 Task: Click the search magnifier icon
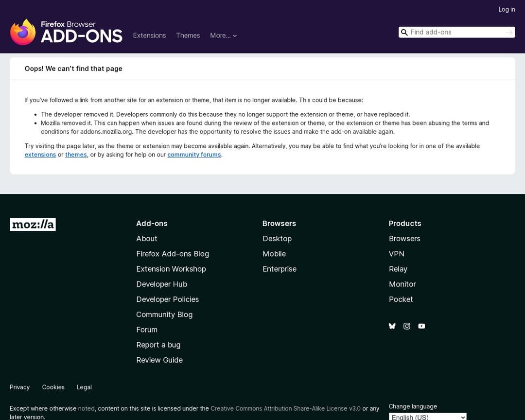point(404,33)
